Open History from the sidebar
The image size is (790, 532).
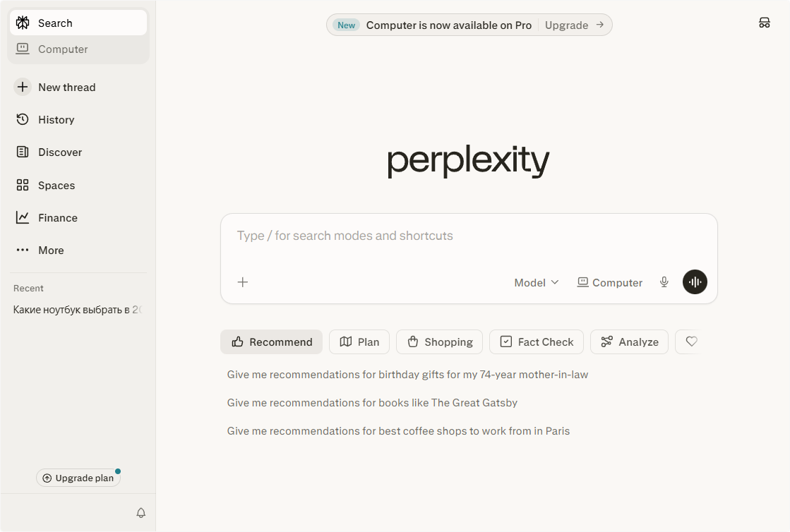[56, 120]
